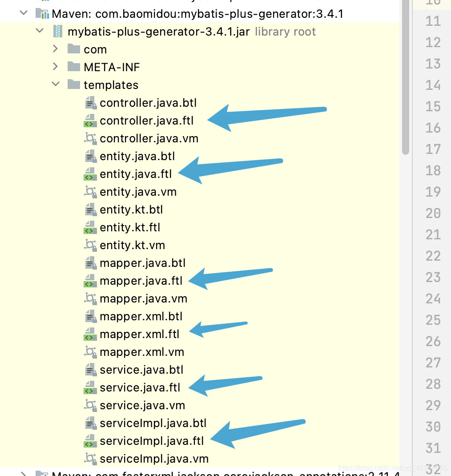Select the mapper.xml.vm template file
The width and height of the screenshot is (451, 476).
click(142, 352)
